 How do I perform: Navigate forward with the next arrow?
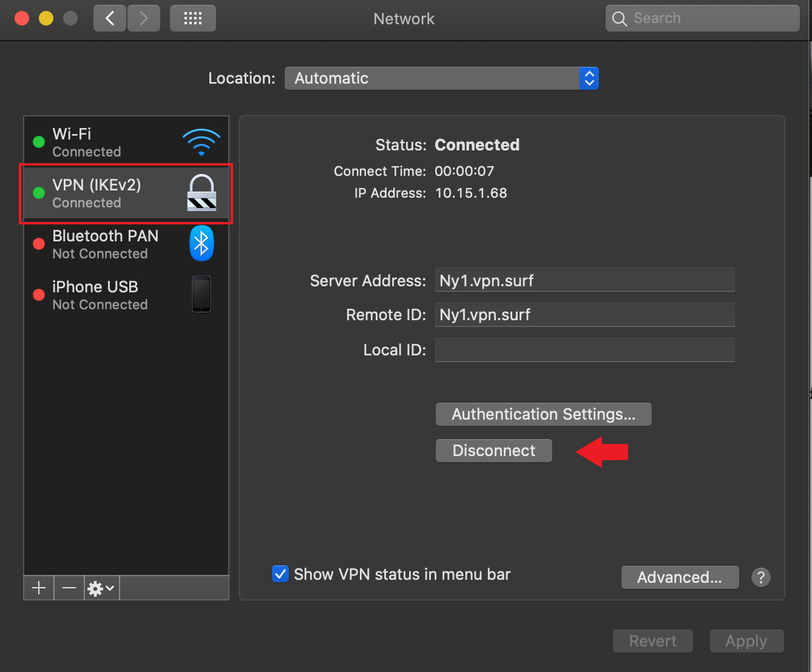tap(144, 18)
